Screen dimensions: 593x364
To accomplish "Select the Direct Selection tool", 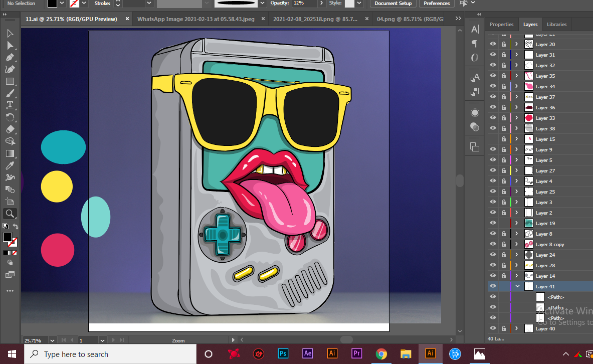I will (x=10, y=45).
